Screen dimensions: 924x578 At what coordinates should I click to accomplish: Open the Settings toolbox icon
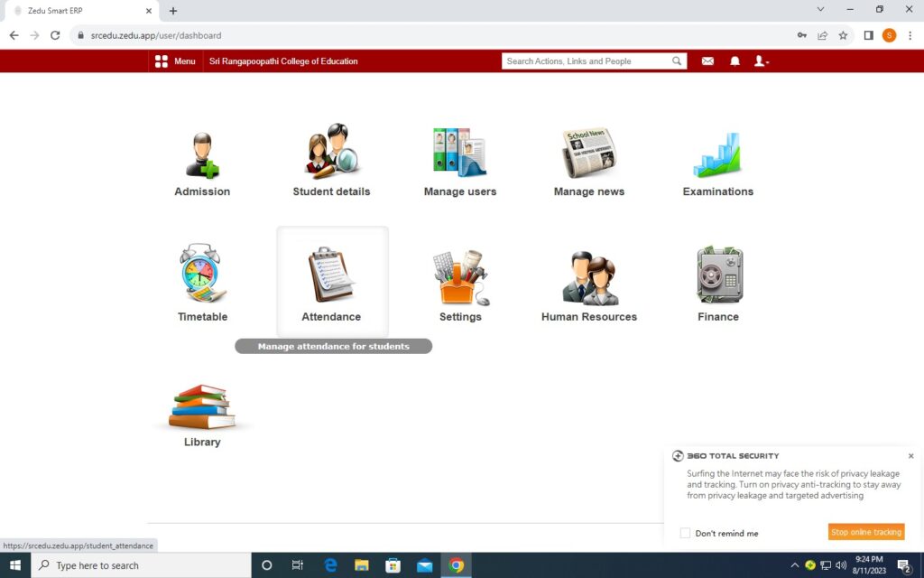(x=460, y=277)
